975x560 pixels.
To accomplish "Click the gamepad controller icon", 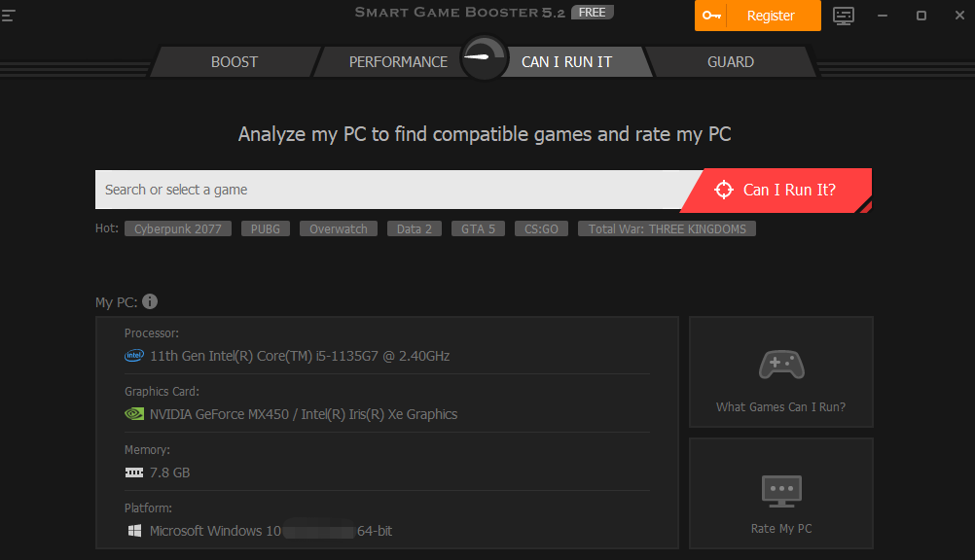I will [x=781, y=365].
